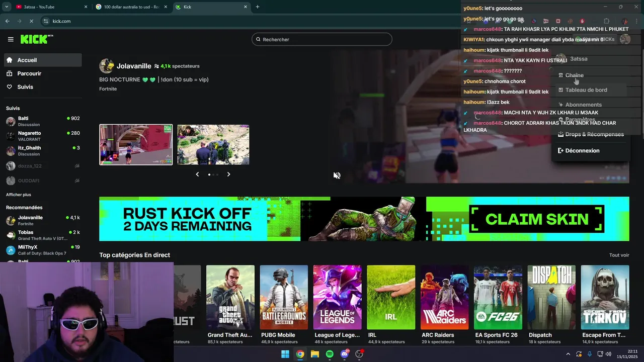Open Chrome tab search dropdown

(7, 7)
